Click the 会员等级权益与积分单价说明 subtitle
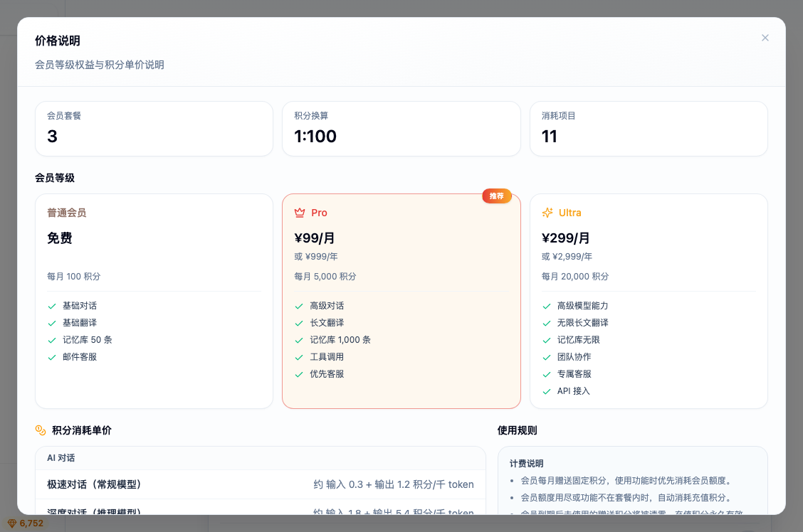Image resolution: width=803 pixels, height=532 pixels. (x=100, y=65)
